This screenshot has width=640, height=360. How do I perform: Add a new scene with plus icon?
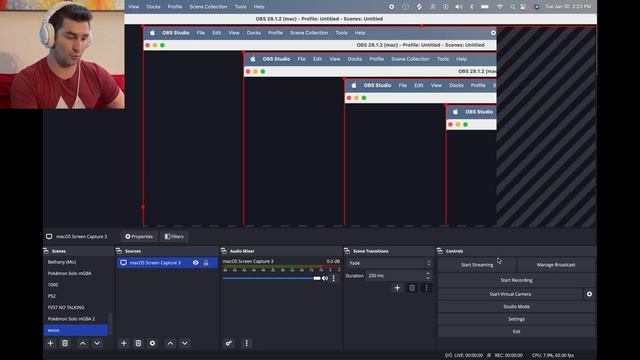(51, 343)
